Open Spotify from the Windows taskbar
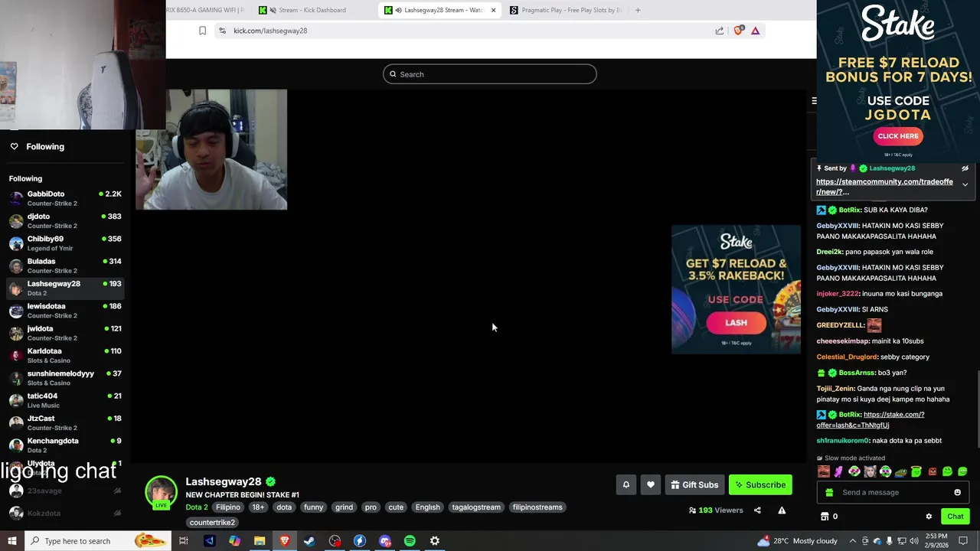The height and width of the screenshot is (551, 980). (410, 541)
